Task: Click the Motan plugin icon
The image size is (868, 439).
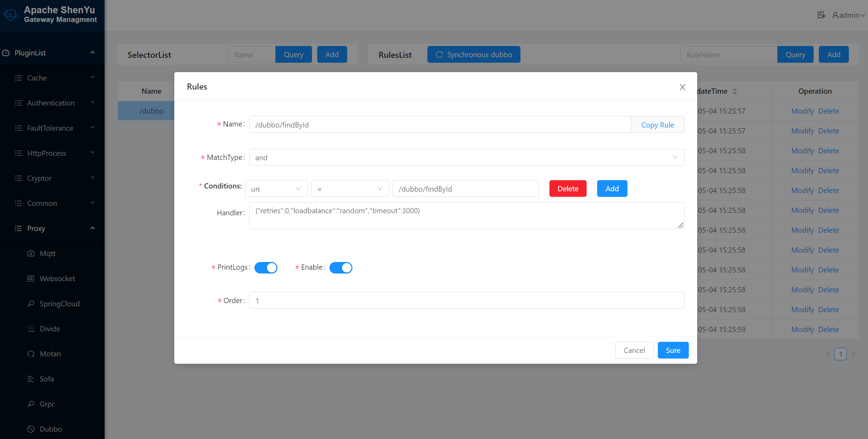Action: coord(31,354)
